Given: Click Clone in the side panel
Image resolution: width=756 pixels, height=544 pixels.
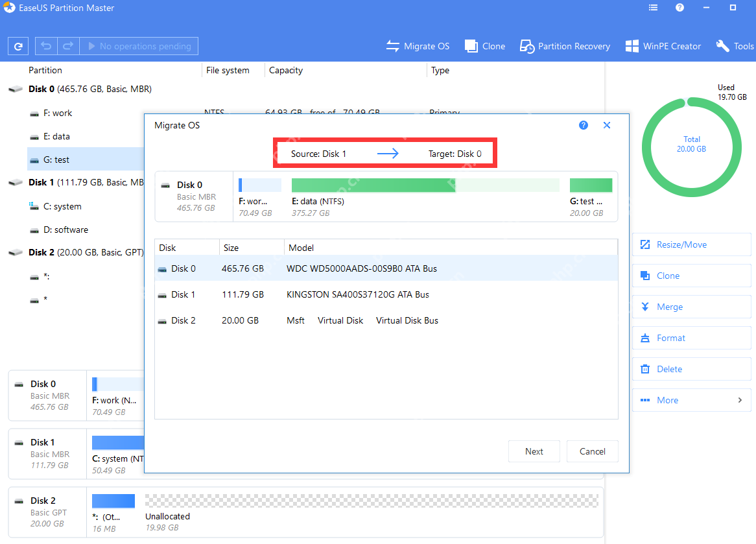Looking at the screenshot, I should [691, 276].
